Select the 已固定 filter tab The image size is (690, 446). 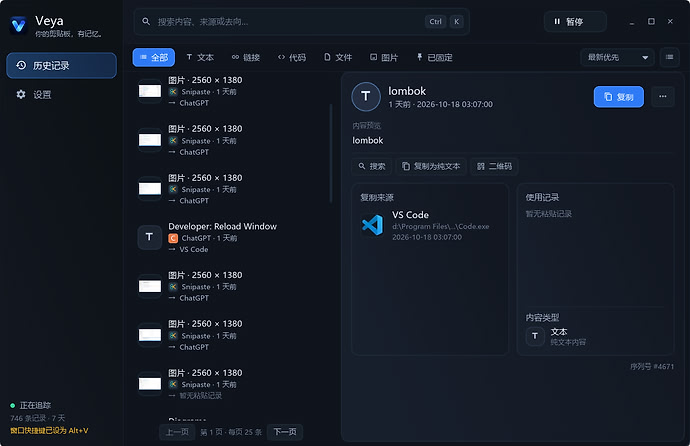tap(434, 57)
